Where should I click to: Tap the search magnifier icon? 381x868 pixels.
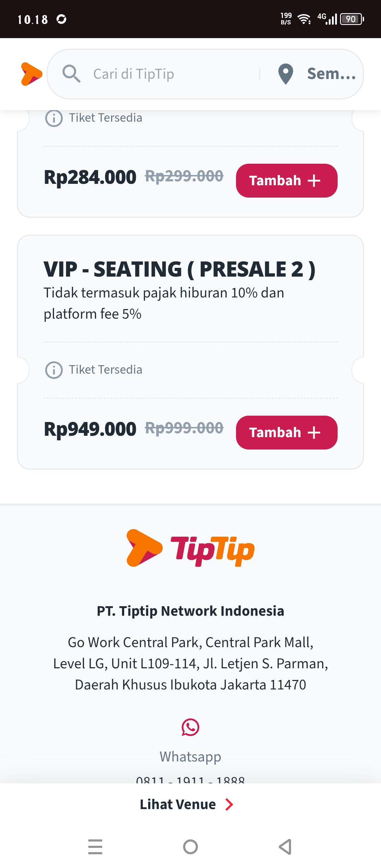pyautogui.click(x=71, y=74)
